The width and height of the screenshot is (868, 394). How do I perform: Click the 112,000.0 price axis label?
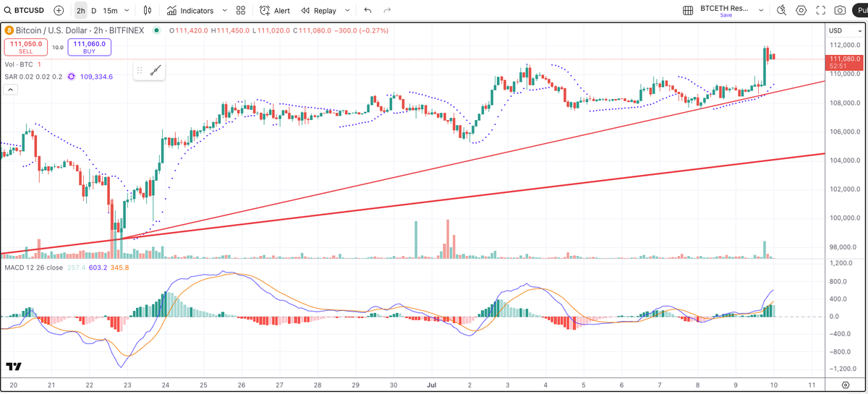coord(844,45)
